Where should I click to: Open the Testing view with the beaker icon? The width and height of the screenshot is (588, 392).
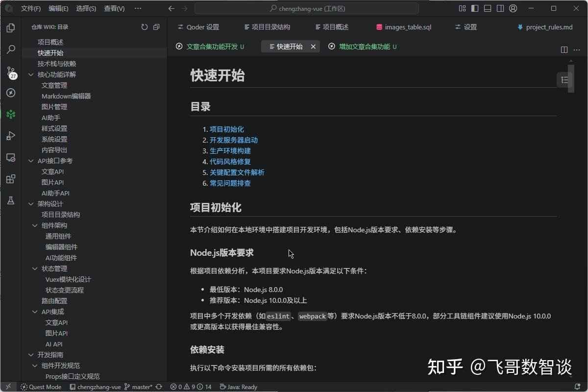click(x=11, y=200)
